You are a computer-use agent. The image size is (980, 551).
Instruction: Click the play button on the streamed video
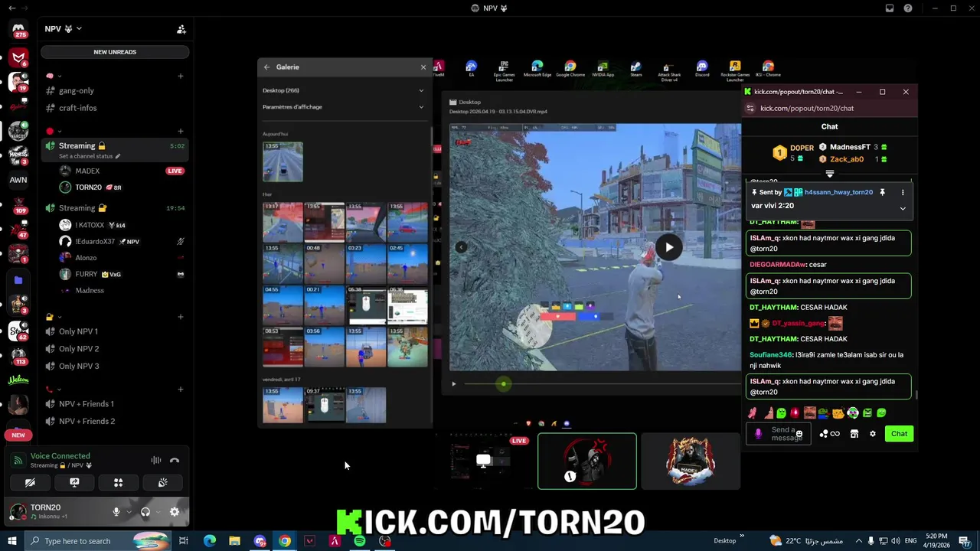pos(669,247)
